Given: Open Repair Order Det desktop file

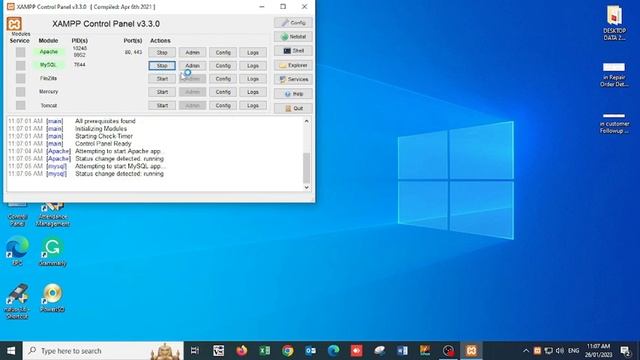Looking at the screenshot, I should click(614, 75).
